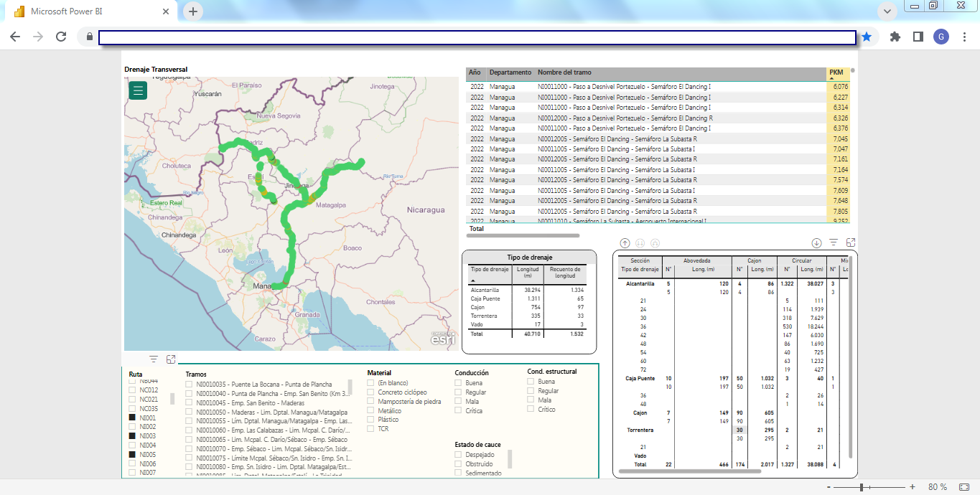Check the Obstruido estado de cauce checkbox
The image size is (980, 495).
[458, 464]
